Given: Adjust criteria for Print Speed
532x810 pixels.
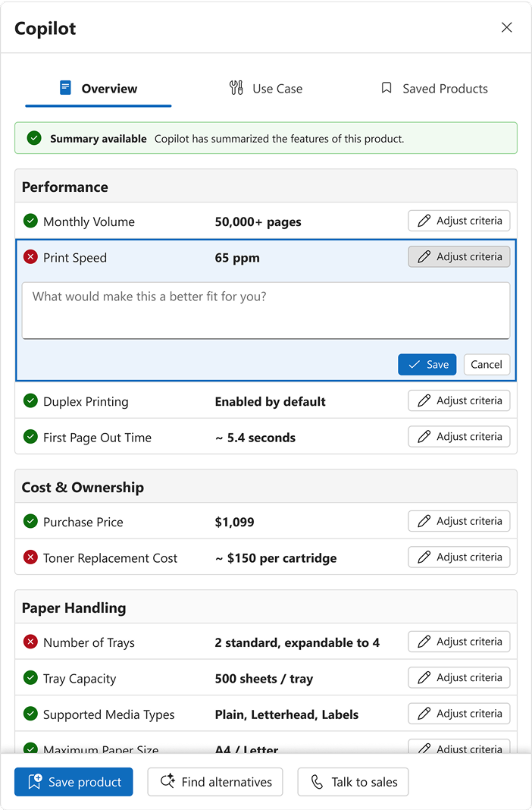Looking at the screenshot, I should click(458, 257).
